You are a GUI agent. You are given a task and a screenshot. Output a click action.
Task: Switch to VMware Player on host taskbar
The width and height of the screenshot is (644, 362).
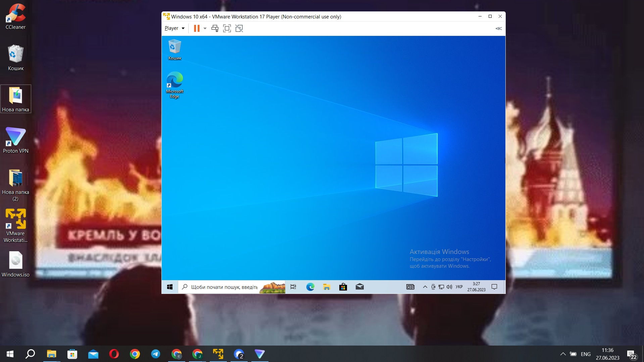coord(218,354)
